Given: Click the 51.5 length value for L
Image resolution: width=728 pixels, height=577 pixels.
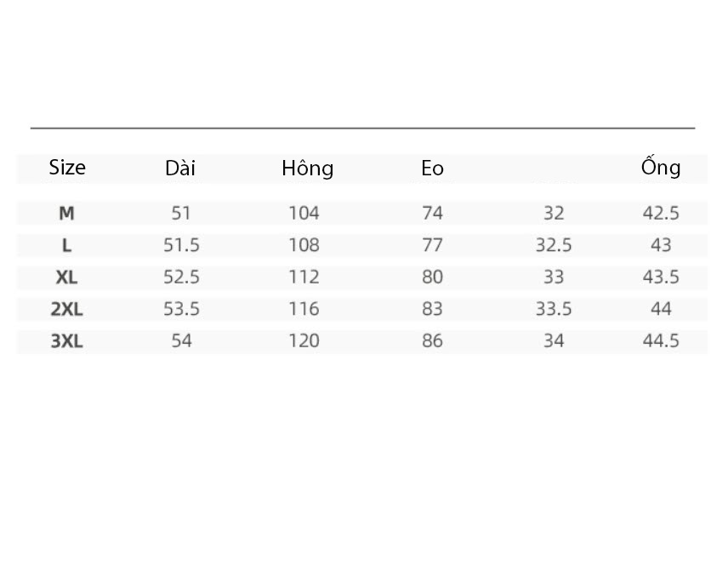Looking at the screenshot, I should click(x=181, y=245).
